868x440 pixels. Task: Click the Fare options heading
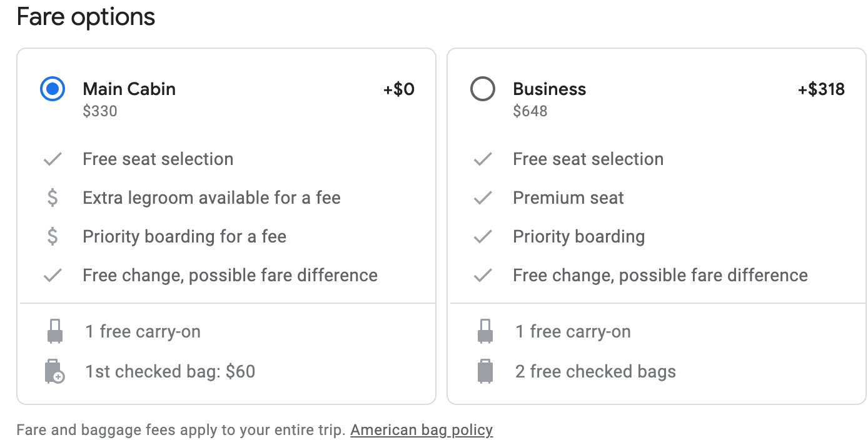[86, 17]
